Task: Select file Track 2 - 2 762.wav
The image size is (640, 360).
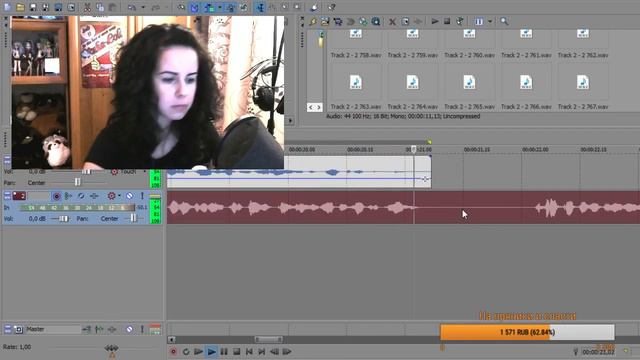Action: click(583, 45)
